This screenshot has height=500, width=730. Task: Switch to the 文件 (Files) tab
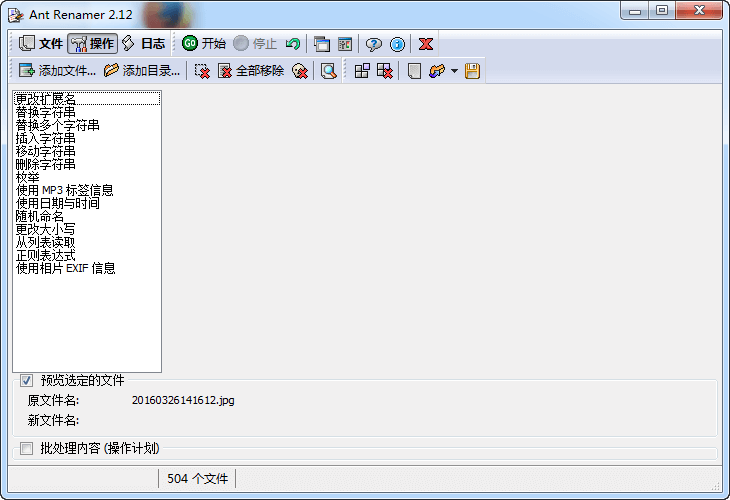(41, 44)
